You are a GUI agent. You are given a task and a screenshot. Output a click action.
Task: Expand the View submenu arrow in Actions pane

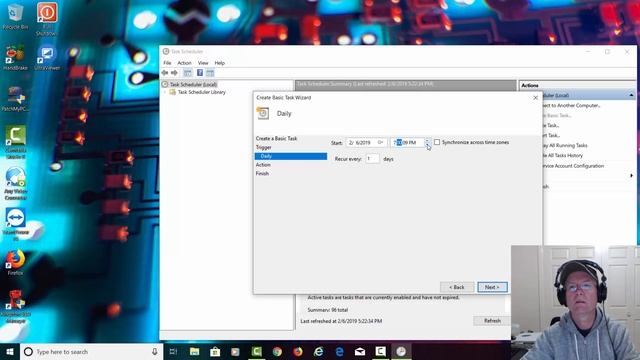[631, 176]
